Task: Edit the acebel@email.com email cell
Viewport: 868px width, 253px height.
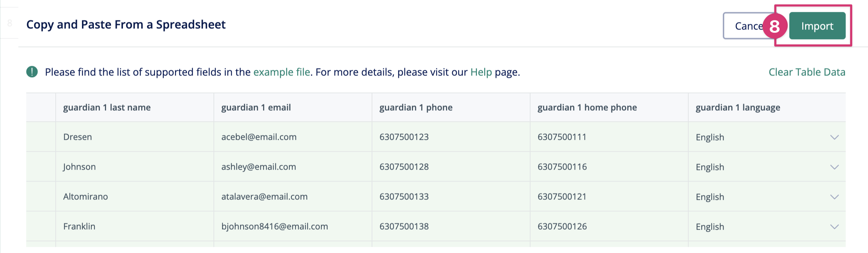Action: point(259,137)
